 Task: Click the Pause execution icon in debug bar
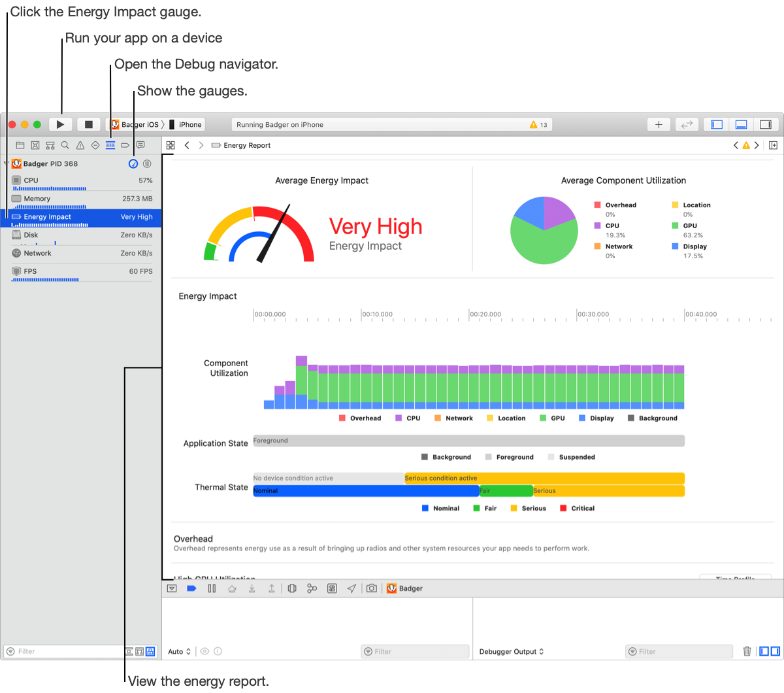pos(212,588)
